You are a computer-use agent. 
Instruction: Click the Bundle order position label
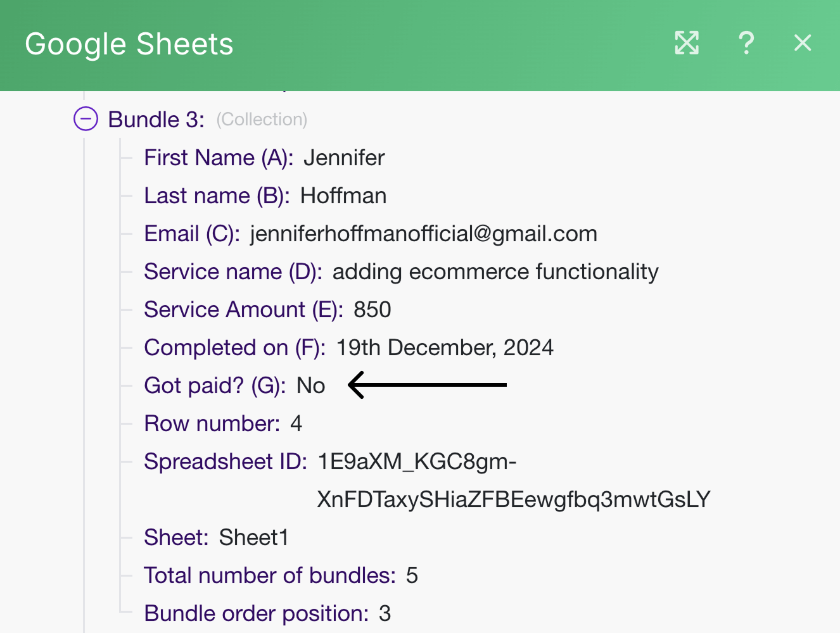click(256, 613)
